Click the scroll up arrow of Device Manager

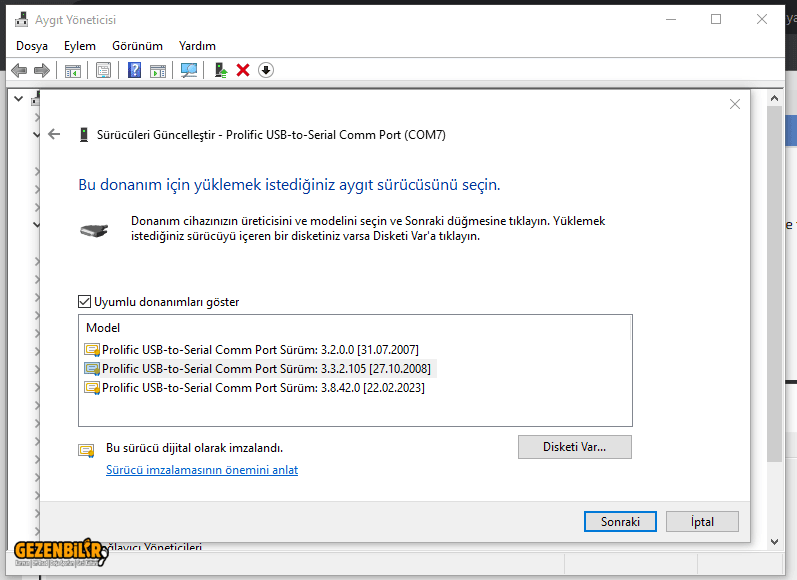(774, 98)
